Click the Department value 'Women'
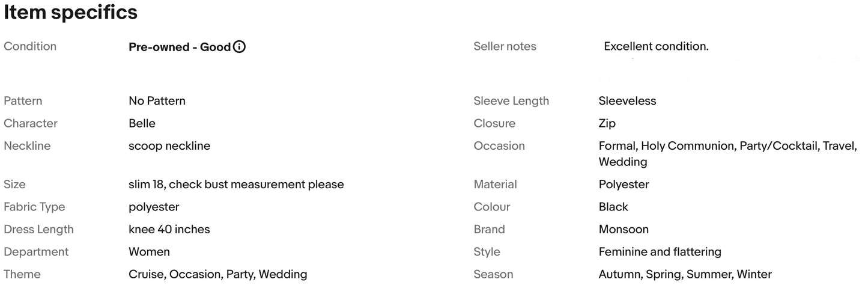This screenshot has width=868, height=291. pos(149,252)
